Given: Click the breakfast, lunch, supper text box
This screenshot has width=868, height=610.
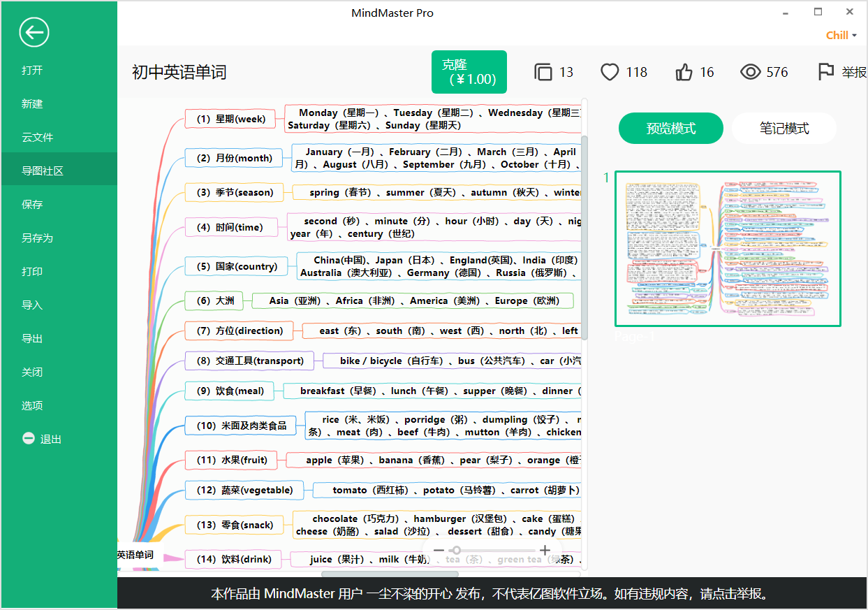Looking at the screenshot, I should pos(432,391).
